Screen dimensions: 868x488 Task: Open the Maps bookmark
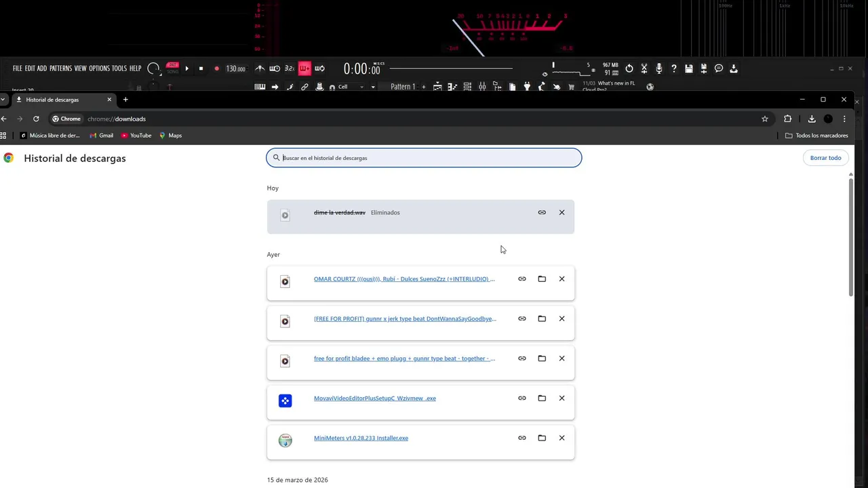click(x=170, y=136)
